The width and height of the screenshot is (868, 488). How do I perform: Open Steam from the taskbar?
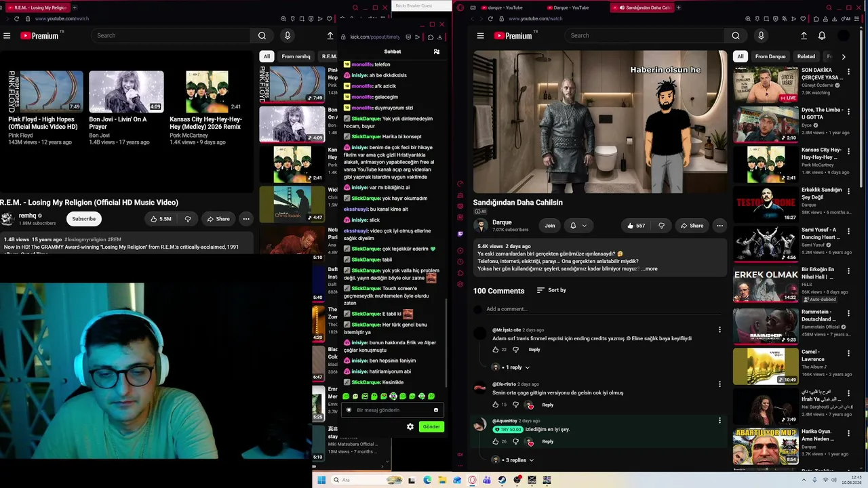tap(502, 480)
